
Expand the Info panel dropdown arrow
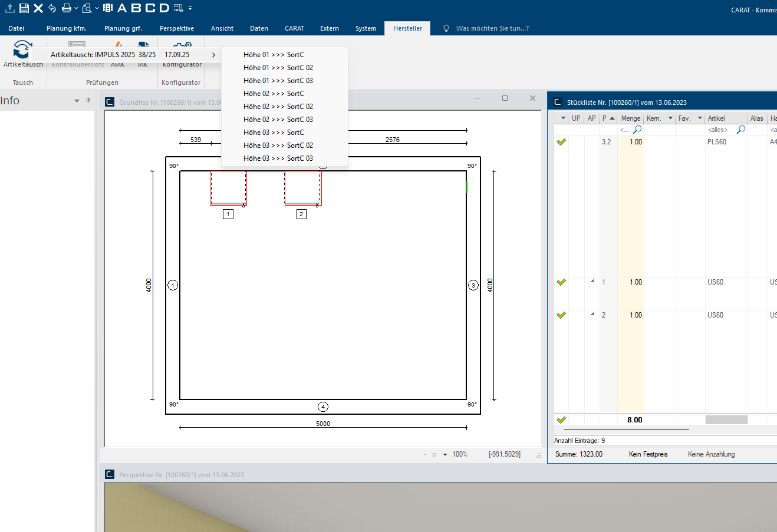click(77, 101)
